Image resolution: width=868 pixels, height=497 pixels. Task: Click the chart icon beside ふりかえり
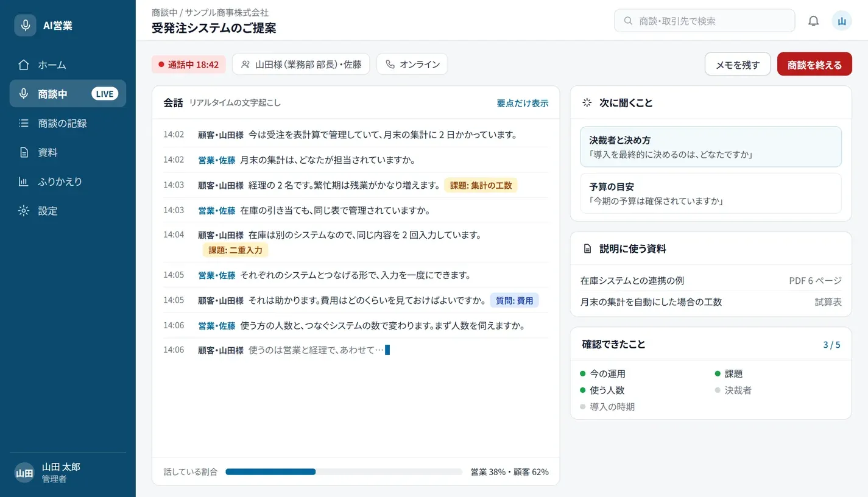pos(24,182)
